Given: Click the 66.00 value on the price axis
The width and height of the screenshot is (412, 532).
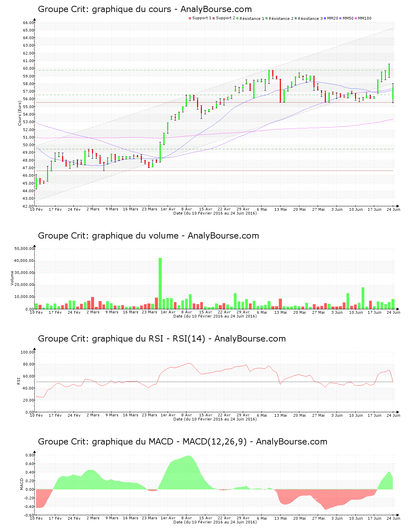Looking at the screenshot, I should [x=28, y=23].
